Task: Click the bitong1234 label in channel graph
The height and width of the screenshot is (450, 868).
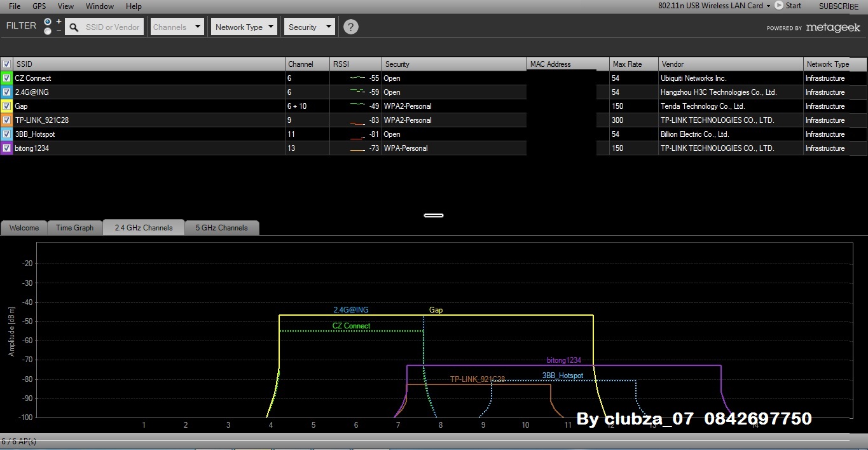Action: click(564, 360)
